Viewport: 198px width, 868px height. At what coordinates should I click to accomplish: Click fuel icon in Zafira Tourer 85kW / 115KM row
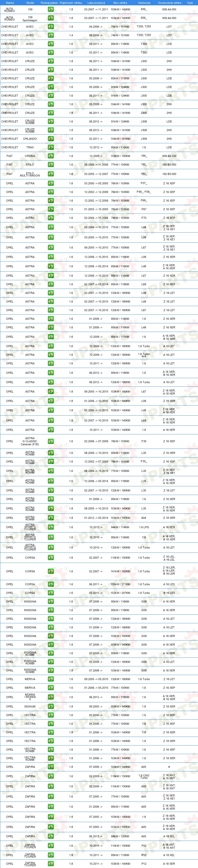(50, 855)
